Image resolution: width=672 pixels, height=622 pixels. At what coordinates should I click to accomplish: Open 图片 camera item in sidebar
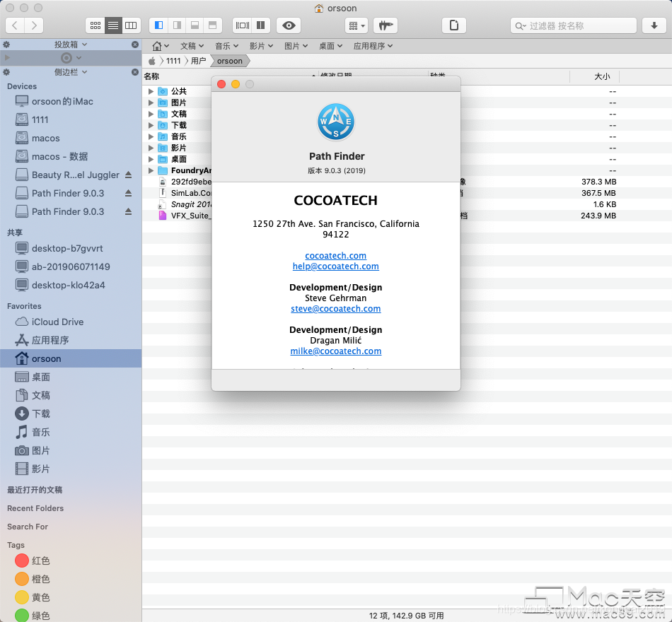[71, 451]
